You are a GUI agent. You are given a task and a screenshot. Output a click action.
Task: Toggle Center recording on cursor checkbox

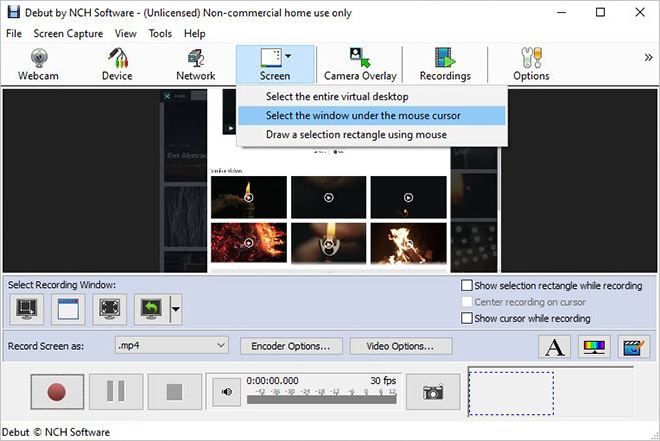tap(466, 302)
